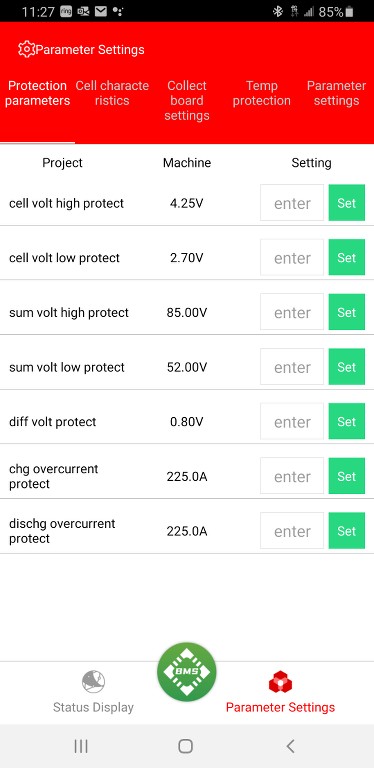Image resolution: width=374 pixels, height=768 pixels.
Task: Tap the green BMS center icon
Action: pyautogui.click(x=187, y=672)
